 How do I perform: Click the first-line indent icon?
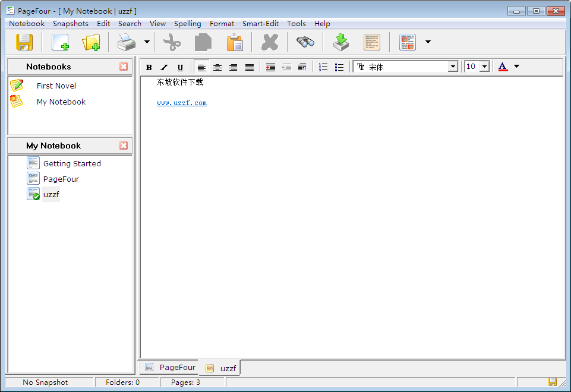(x=302, y=67)
